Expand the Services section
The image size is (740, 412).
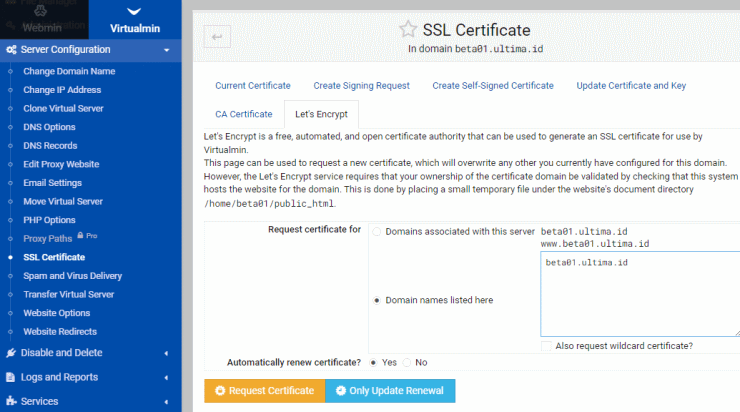(x=166, y=402)
